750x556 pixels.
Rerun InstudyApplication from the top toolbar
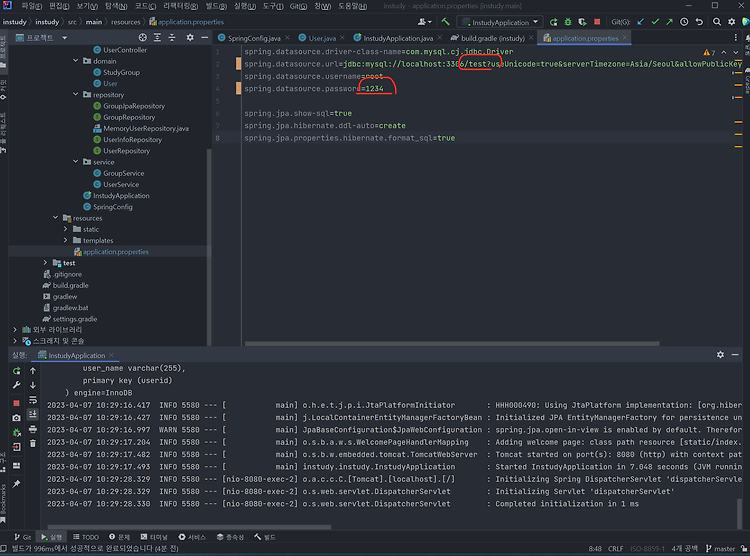tap(553, 22)
